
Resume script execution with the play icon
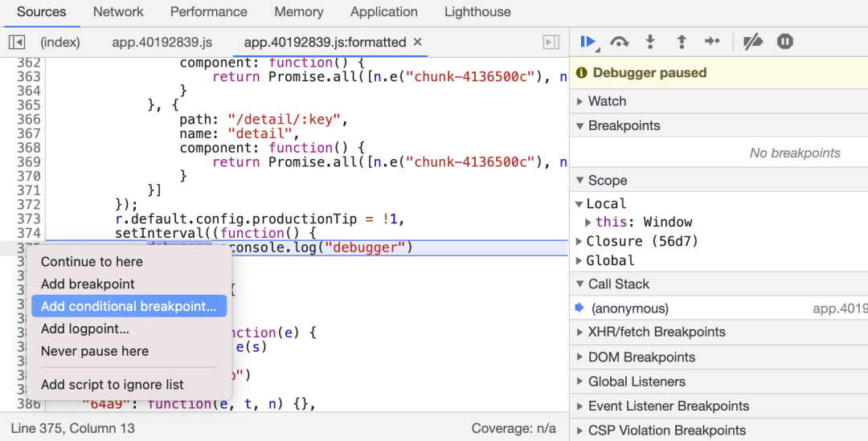click(588, 42)
